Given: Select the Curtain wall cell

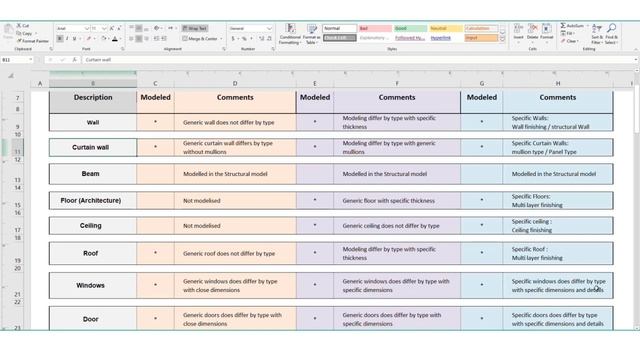Looking at the screenshot, I should 93,147.
